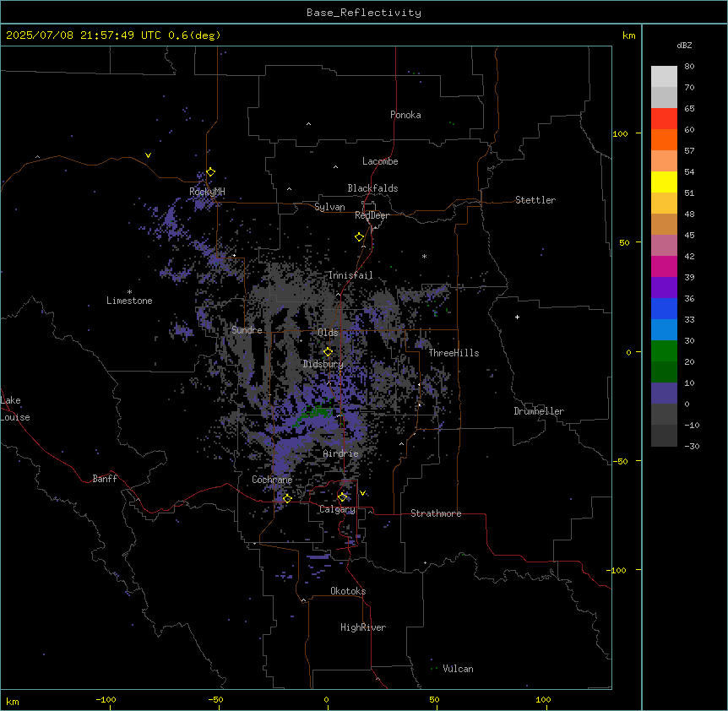The image size is (728, 711).
Task: Click the timestamp 2025/07/08 21:57:49 UTC
Action: click(84, 35)
